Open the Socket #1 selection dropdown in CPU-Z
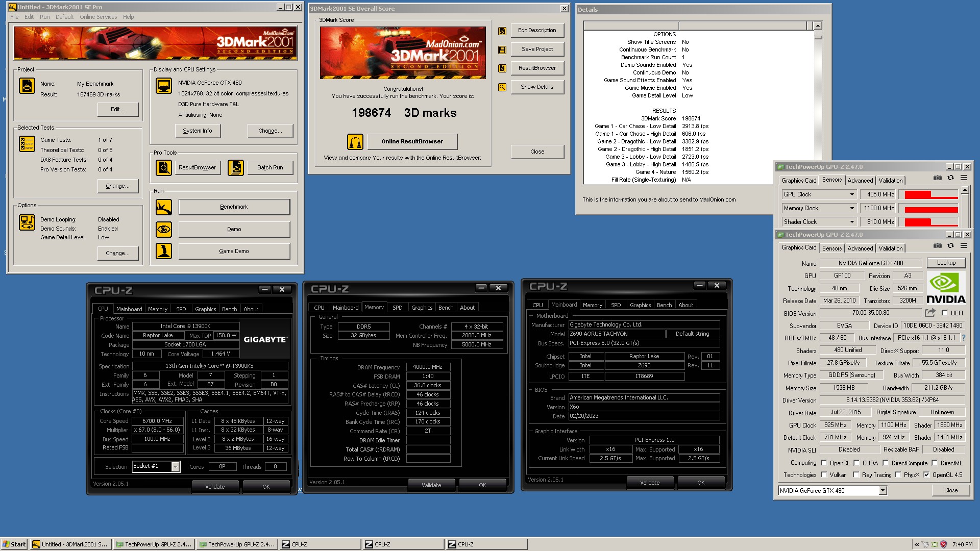The image size is (980, 551). click(x=175, y=466)
